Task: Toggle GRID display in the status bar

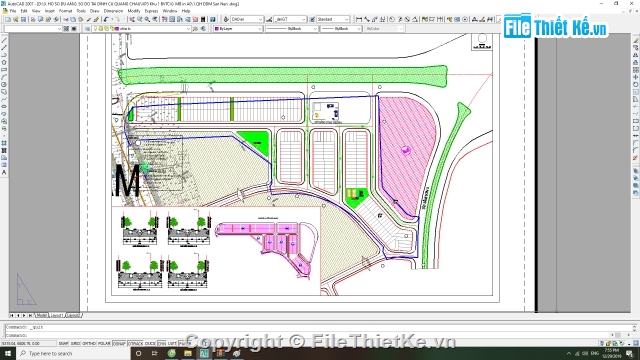Action: click(x=75, y=344)
